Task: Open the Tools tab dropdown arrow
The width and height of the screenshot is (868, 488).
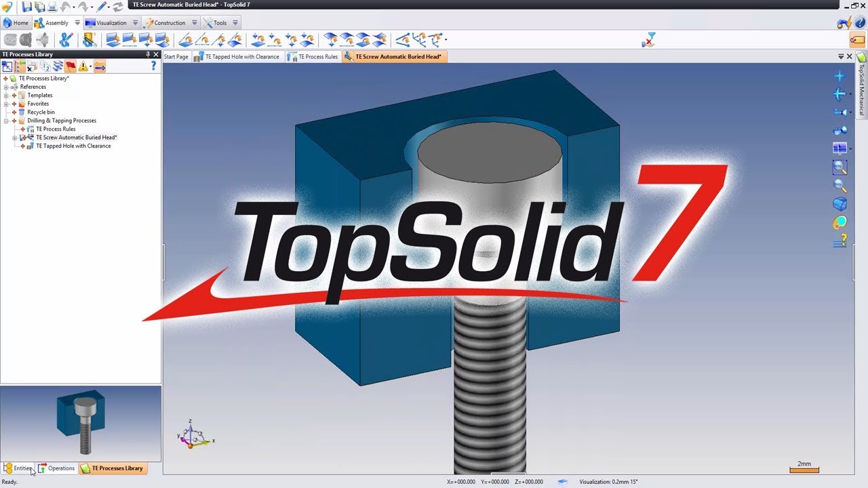Action: 235,22
